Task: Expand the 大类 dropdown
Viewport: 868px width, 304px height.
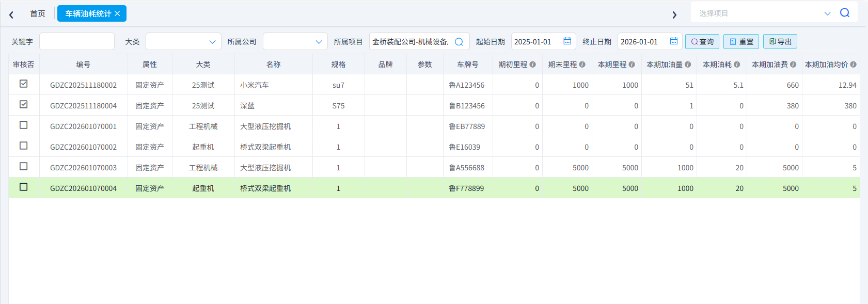Action: pos(212,42)
